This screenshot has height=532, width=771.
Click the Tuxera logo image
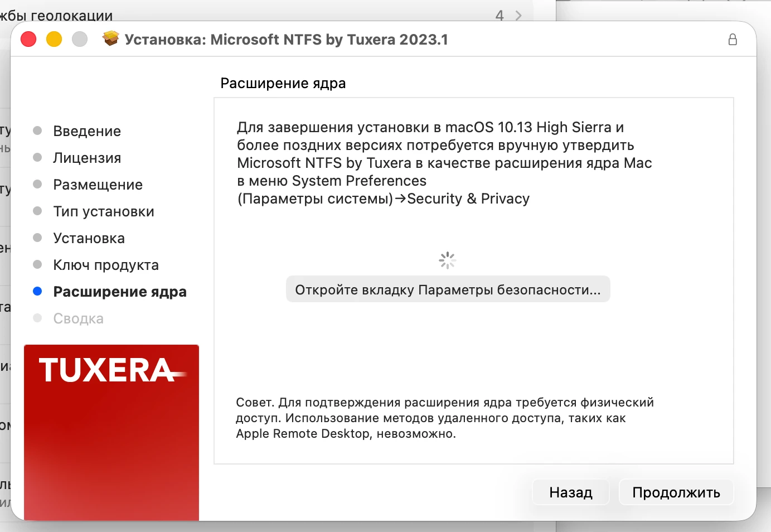coord(111,432)
